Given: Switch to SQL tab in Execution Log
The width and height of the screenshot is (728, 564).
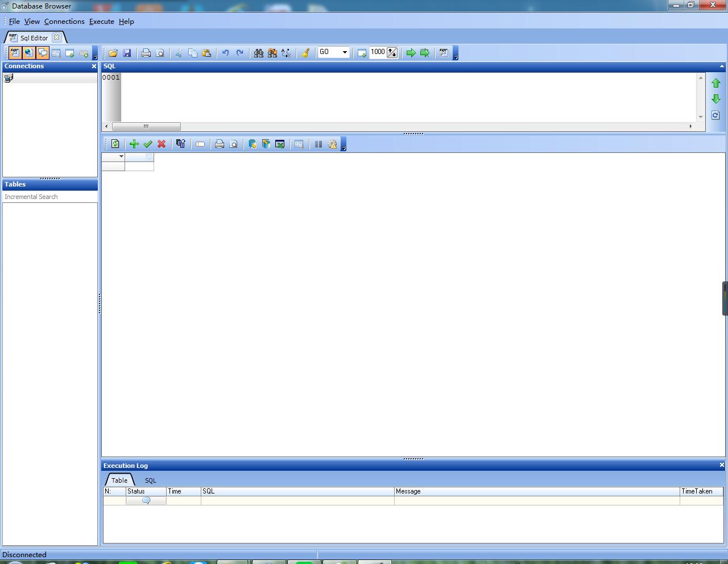Looking at the screenshot, I should click(150, 480).
